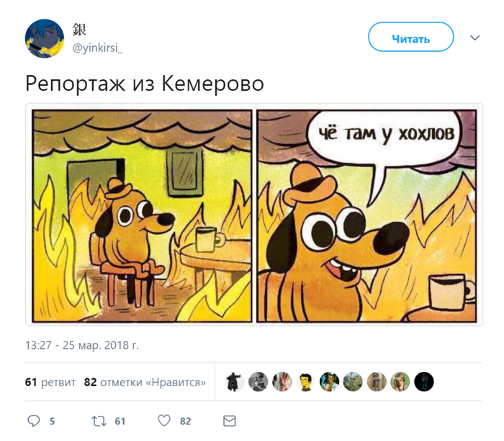Click the display name 銀
This screenshot has width=504, height=441.
coord(79,30)
